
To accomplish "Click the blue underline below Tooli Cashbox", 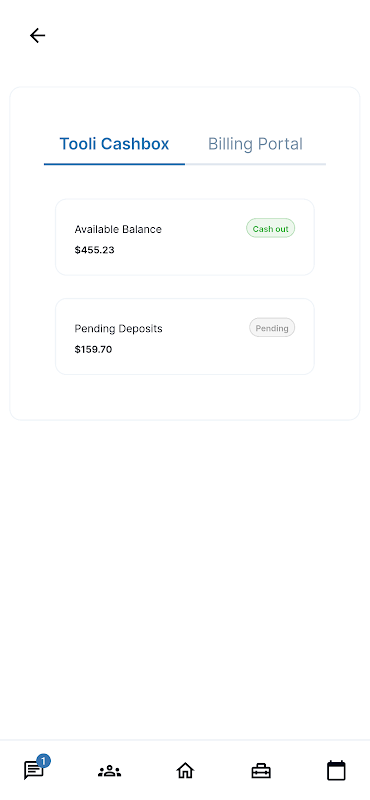I will (114, 164).
